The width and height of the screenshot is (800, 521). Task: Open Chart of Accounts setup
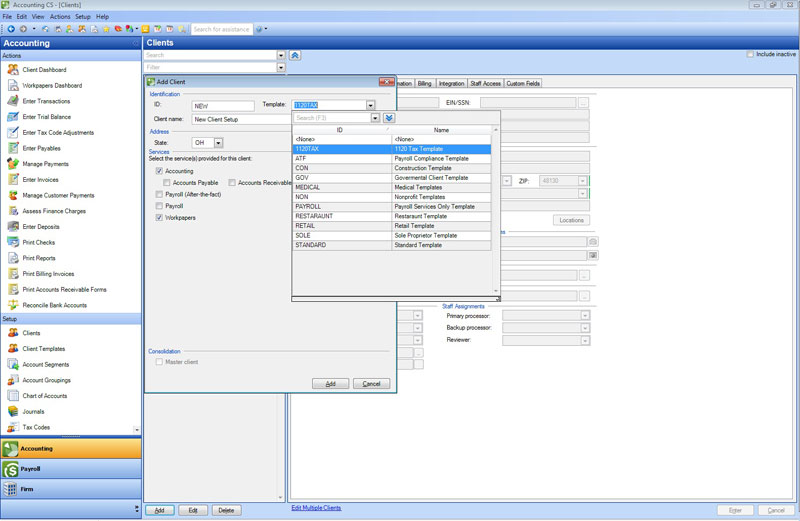pyautogui.click(x=46, y=396)
